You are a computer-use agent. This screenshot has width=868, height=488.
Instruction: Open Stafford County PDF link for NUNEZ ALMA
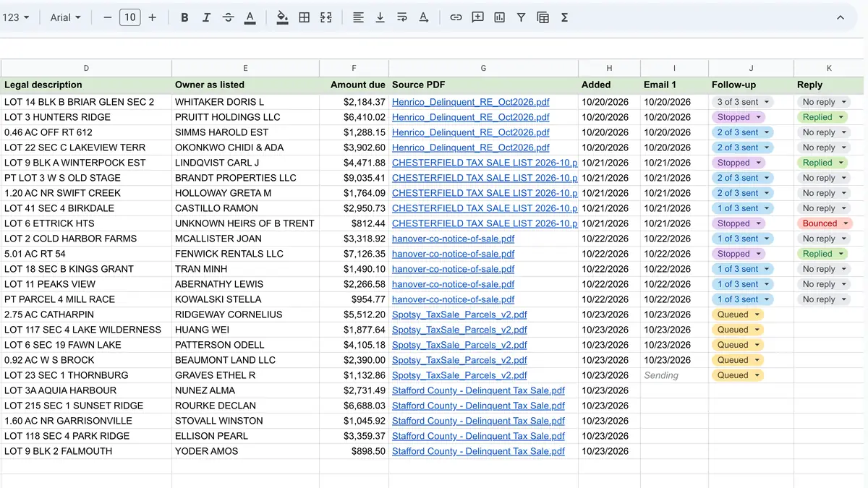478,390
